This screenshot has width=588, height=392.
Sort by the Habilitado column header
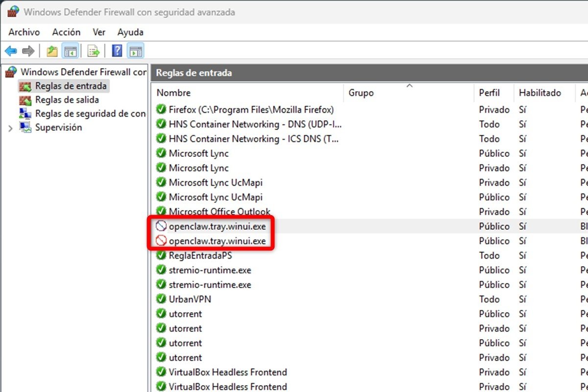click(x=544, y=93)
